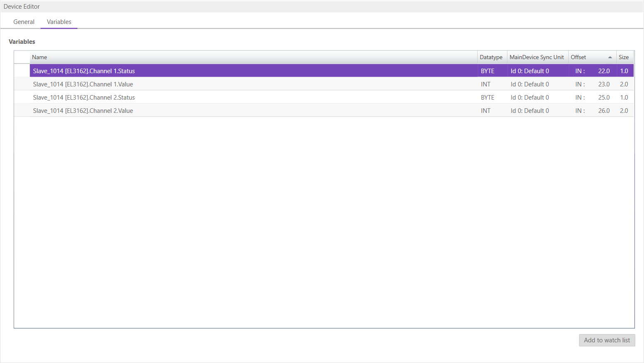The width and height of the screenshot is (644, 363).
Task: Click row header of Channel 2.Value
Action: click(22, 111)
